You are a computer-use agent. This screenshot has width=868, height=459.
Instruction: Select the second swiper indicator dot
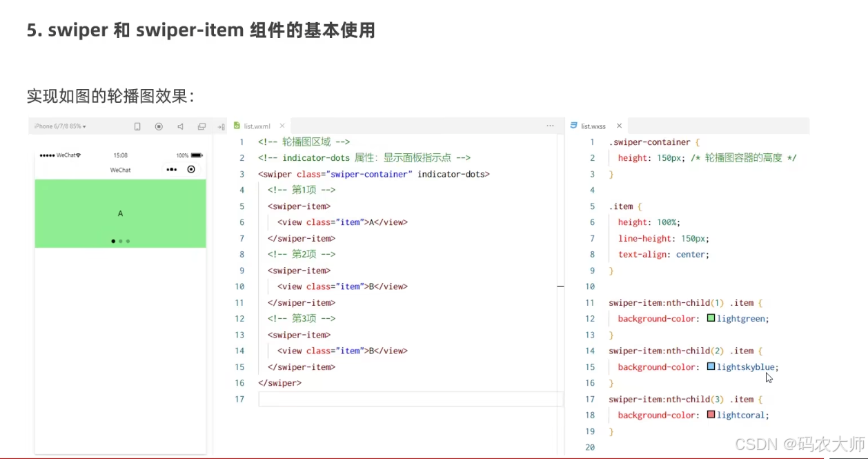121,242
